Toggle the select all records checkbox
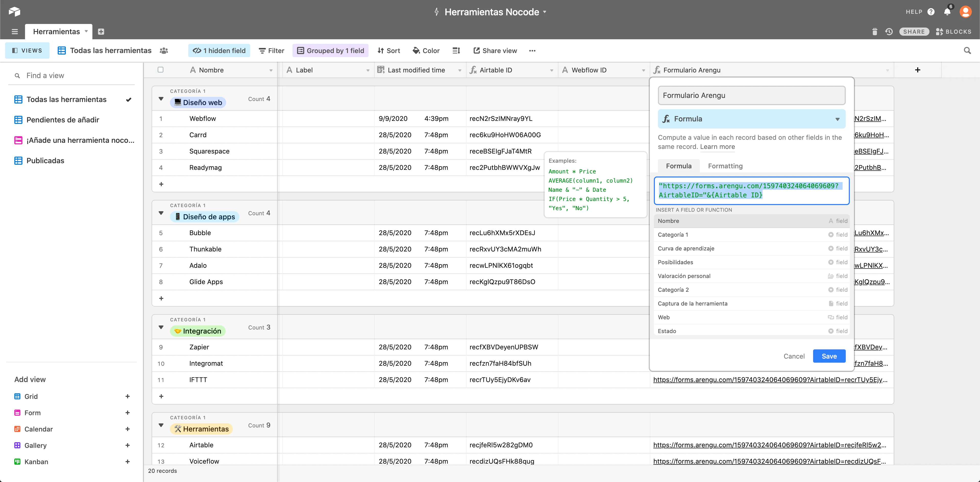This screenshot has width=980, height=482. click(x=161, y=70)
